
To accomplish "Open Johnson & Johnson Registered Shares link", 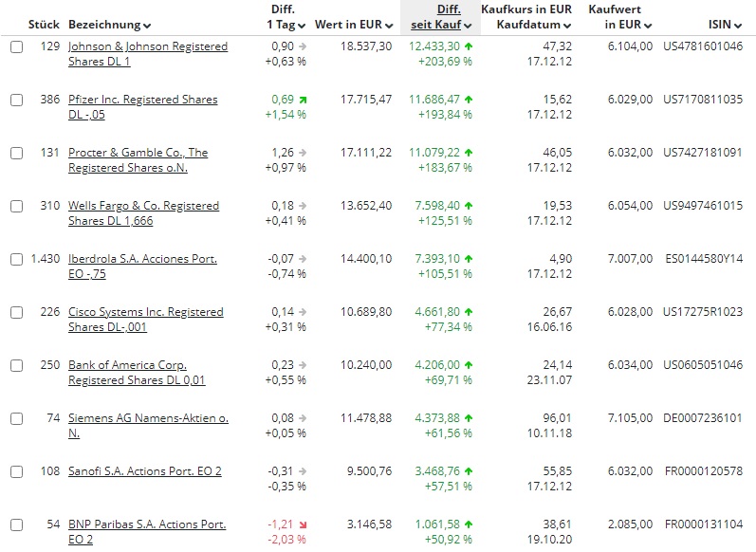I will 148,53.
